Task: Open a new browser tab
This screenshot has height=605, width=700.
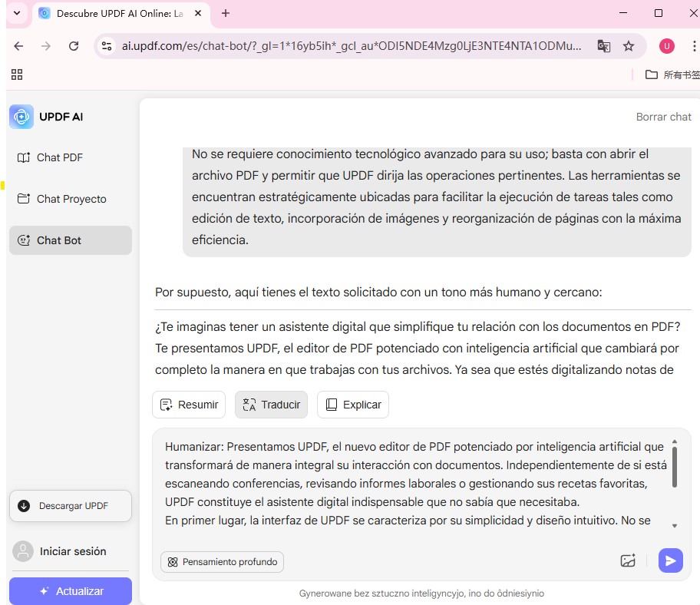Action: click(x=226, y=13)
